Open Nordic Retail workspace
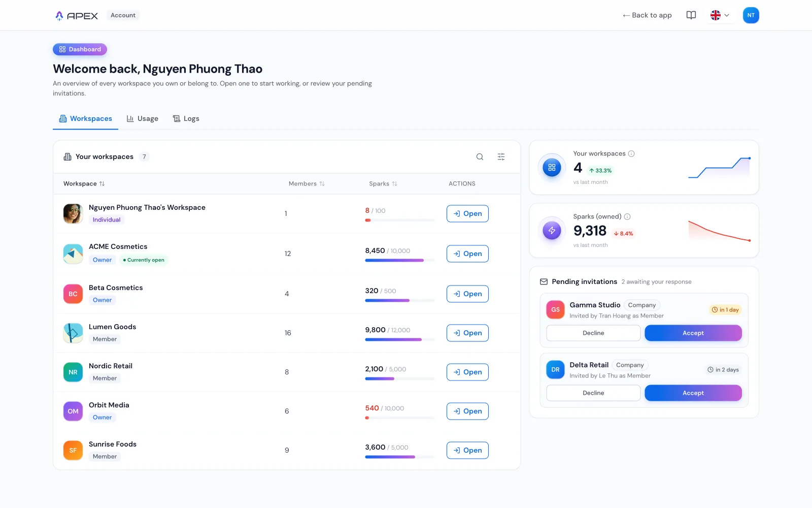This screenshot has width=812, height=508. tap(467, 372)
